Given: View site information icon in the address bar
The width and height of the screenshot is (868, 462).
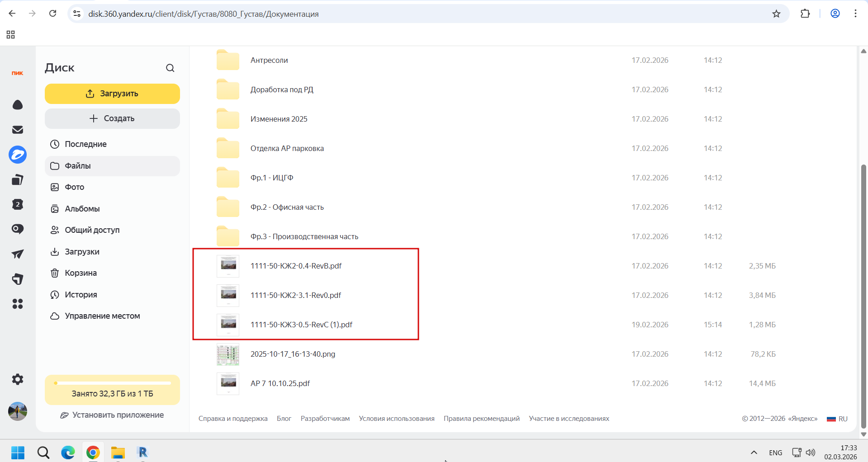Looking at the screenshot, I should [77, 14].
